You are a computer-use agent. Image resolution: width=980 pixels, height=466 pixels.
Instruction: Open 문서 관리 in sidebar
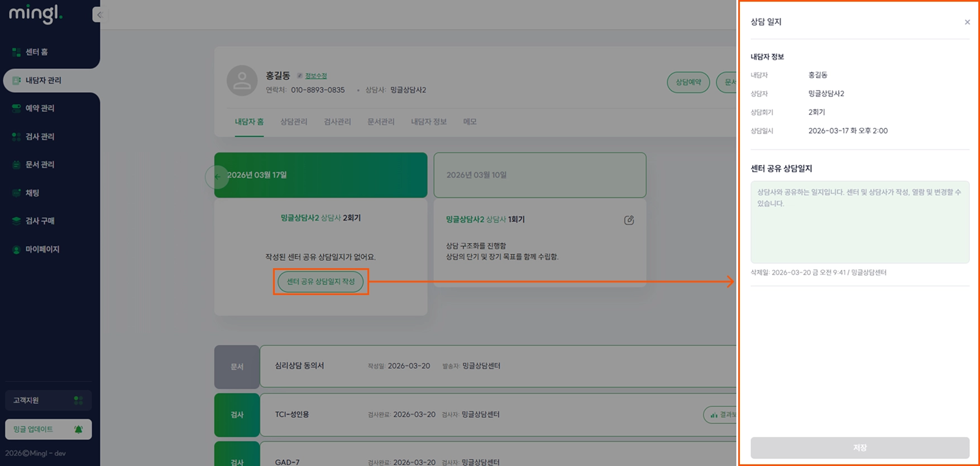[40, 165]
